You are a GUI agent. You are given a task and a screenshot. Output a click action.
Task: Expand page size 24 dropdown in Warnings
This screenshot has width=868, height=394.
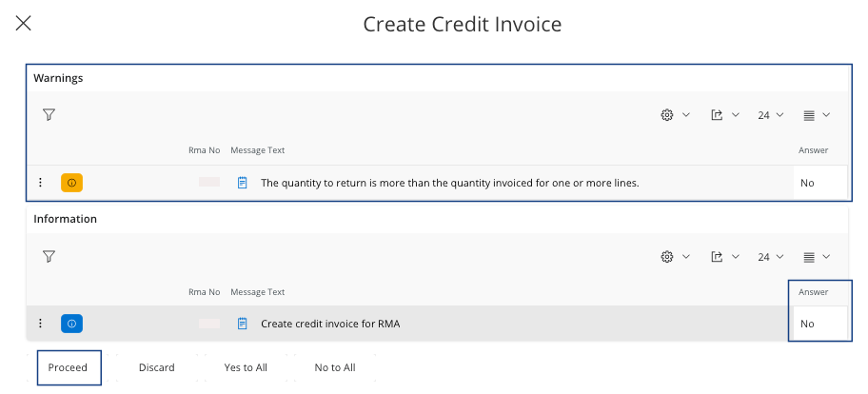pyautogui.click(x=770, y=115)
